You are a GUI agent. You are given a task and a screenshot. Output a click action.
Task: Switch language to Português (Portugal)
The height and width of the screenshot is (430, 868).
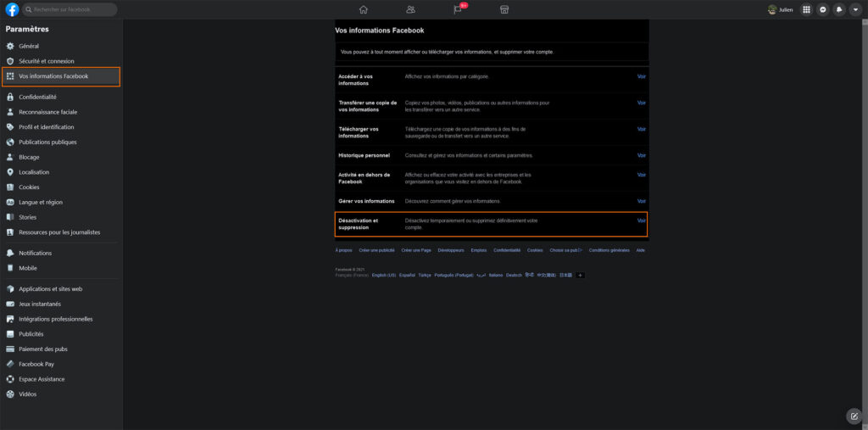click(x=453, y=275)
